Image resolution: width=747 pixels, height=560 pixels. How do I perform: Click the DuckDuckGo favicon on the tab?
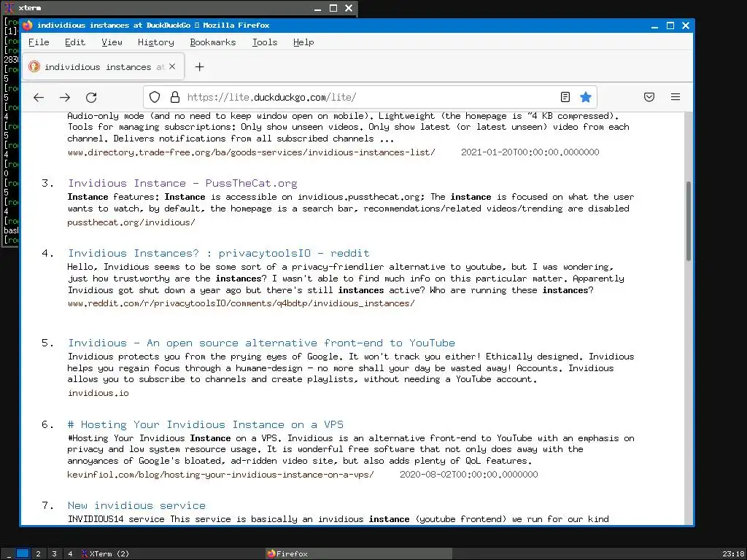34,66
